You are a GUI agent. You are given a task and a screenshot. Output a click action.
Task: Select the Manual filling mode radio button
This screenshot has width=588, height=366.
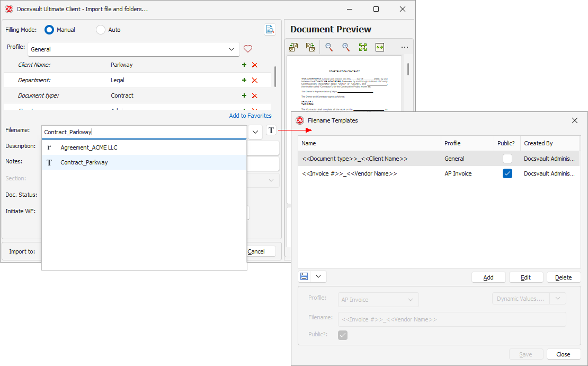click(x=49, y=30)
